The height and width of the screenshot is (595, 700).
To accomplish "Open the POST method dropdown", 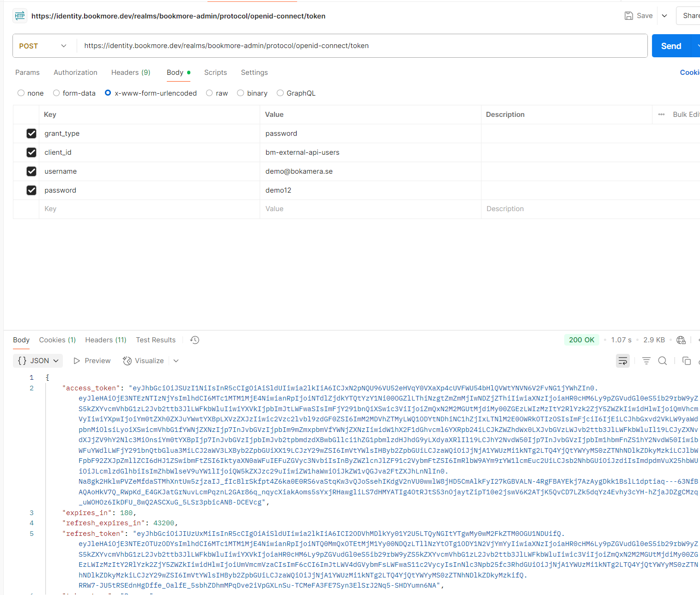I will click(43, 46).
